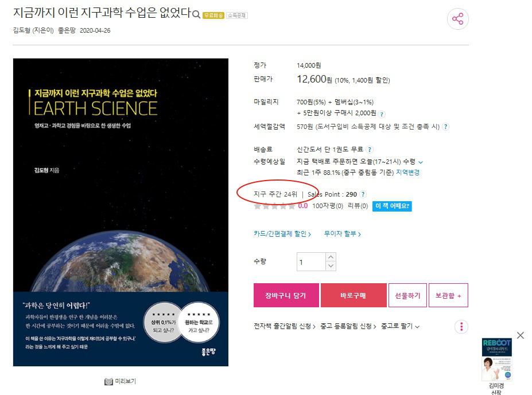The image size is (532, 395).
Task: Open the mileage help question mark icon
Action: (x=382, y=114)
